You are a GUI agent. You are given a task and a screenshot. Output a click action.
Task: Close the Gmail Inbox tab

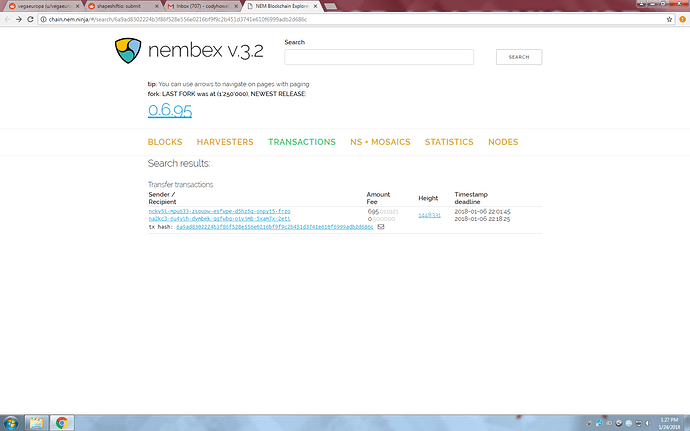tap(236, 7)
